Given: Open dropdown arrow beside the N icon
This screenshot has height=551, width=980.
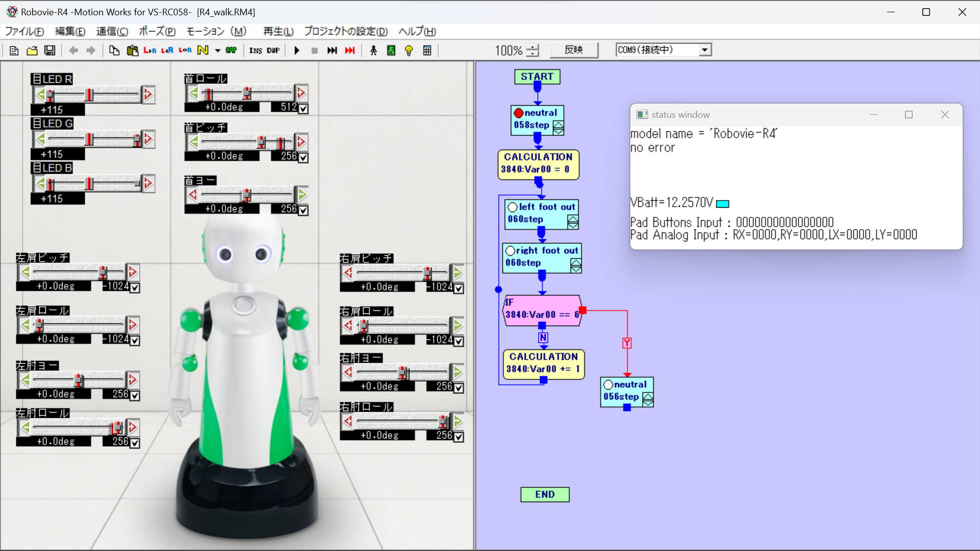Looking at the screenshot, I should pos(217,51).
